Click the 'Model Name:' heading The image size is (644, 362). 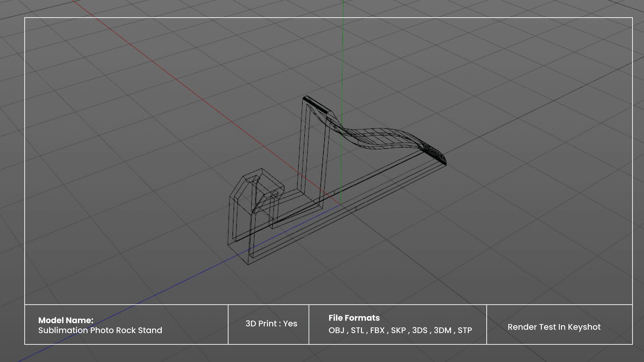66,320
